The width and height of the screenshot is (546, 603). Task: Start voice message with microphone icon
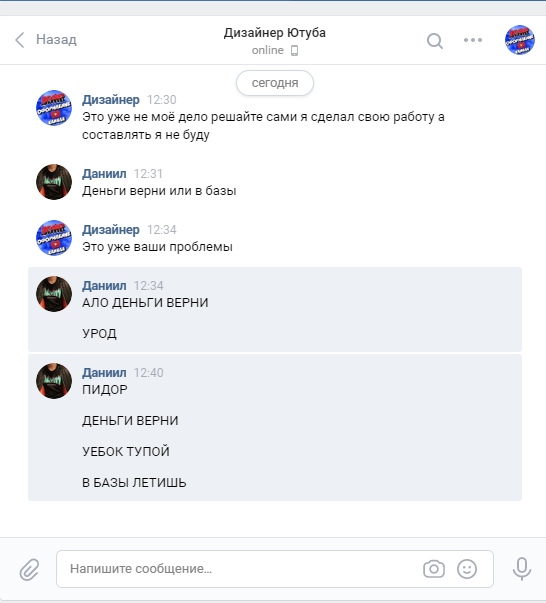coord(522,569)
